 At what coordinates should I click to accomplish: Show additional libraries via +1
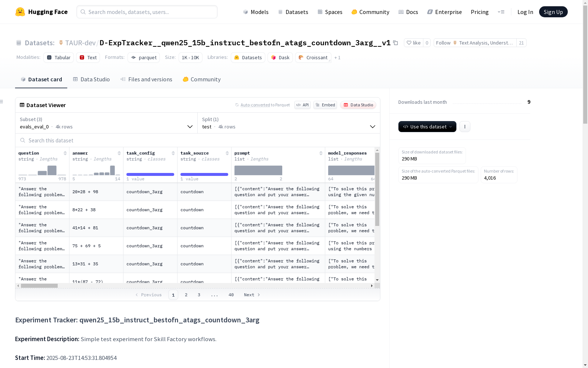coord(337,58)
